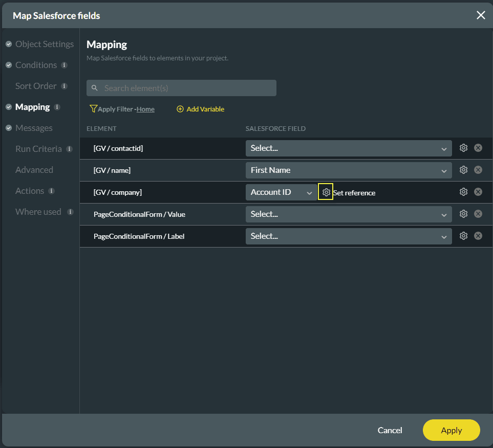
Task: Remove the GV / contactid mapping row
Action: 478,148
